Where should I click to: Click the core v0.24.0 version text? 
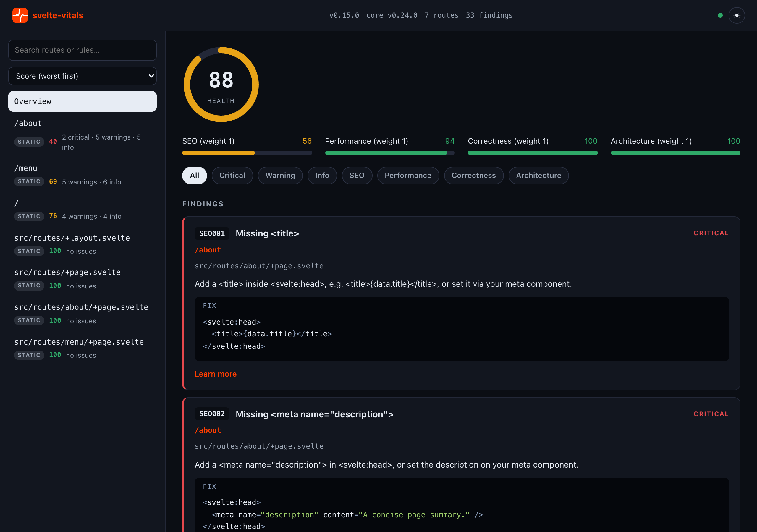point(392,15)
